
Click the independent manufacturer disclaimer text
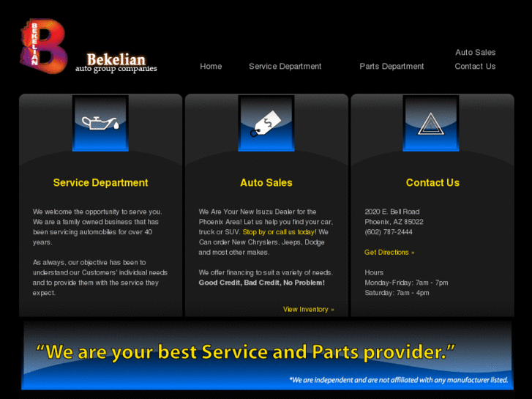click(399, 380)
